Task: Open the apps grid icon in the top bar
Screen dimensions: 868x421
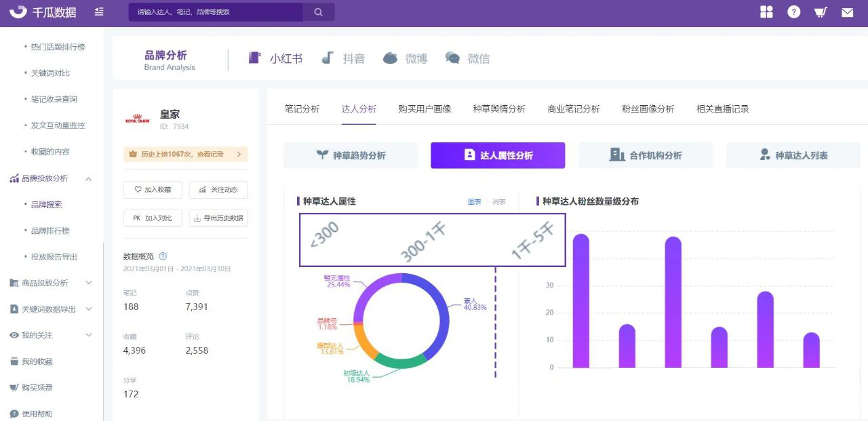Action: tap(767, 12)
